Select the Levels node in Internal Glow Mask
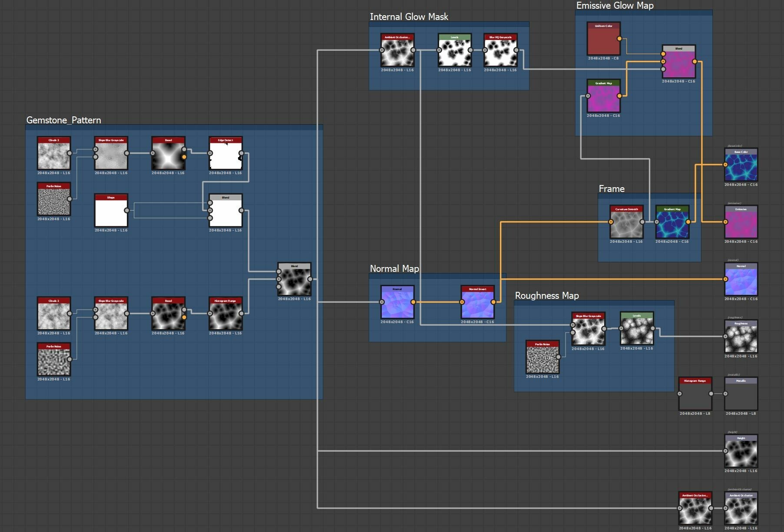784x532 pixels. tap(454, 50)
